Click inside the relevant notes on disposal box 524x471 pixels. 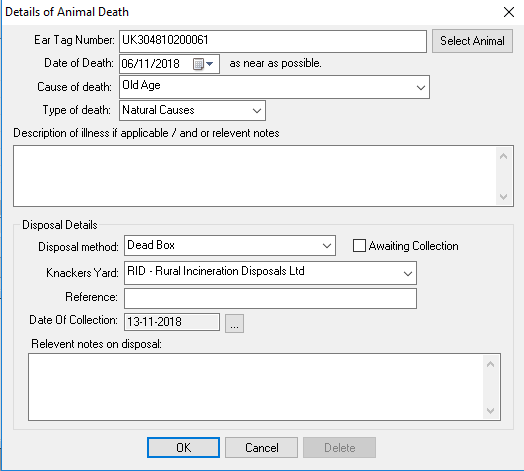pyautogui.click(x=256, y=387)
